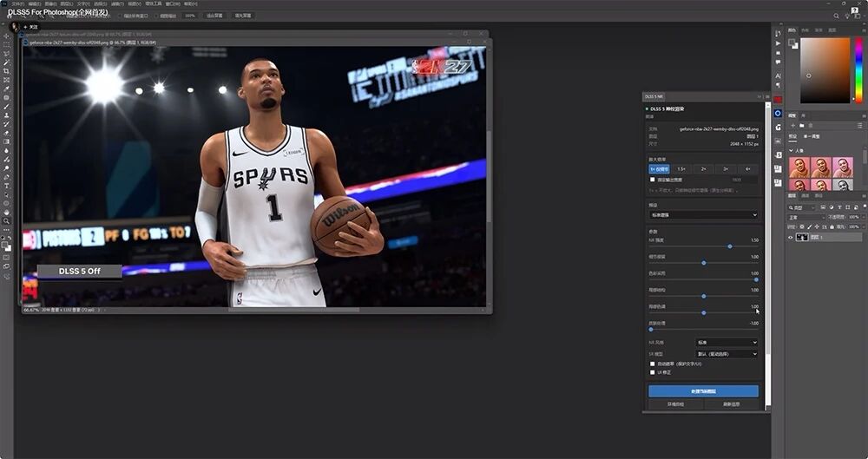Select the Eyedropper tool
Screen dimensions: 868x459
7,89
